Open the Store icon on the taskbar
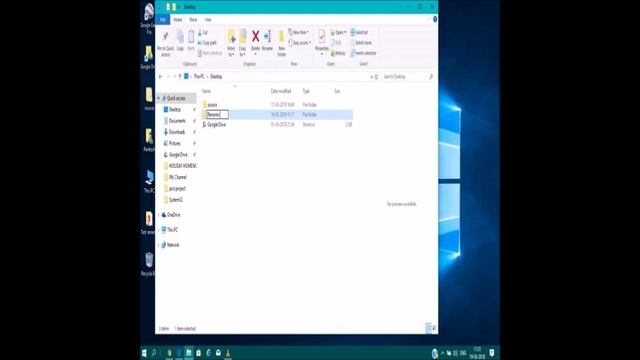The height and width of the screenshot is (360, 640). pos(198,353)
